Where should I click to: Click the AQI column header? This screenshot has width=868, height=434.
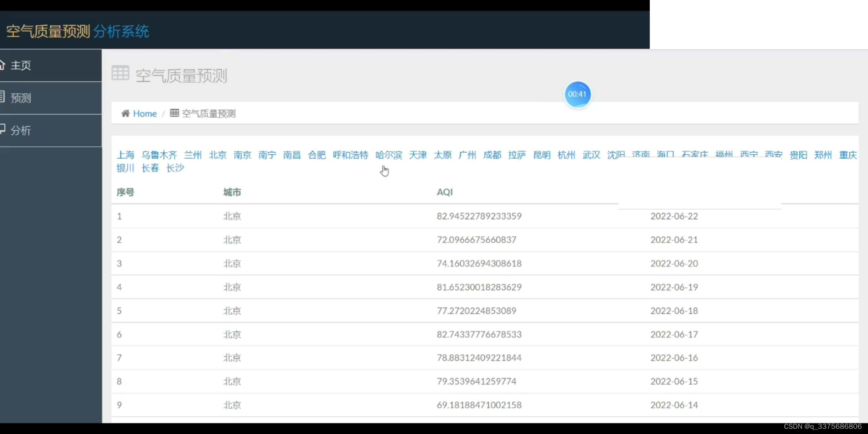click(444, 192)
